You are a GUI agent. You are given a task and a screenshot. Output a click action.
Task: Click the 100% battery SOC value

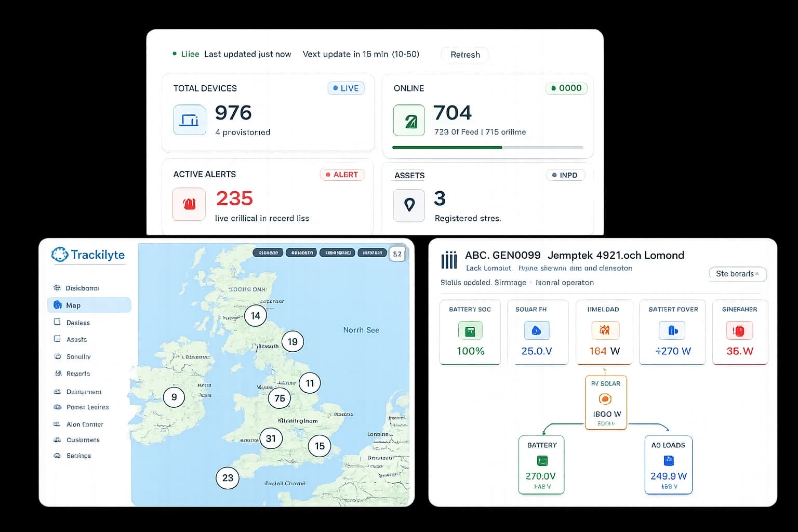(x=470, y=351)
